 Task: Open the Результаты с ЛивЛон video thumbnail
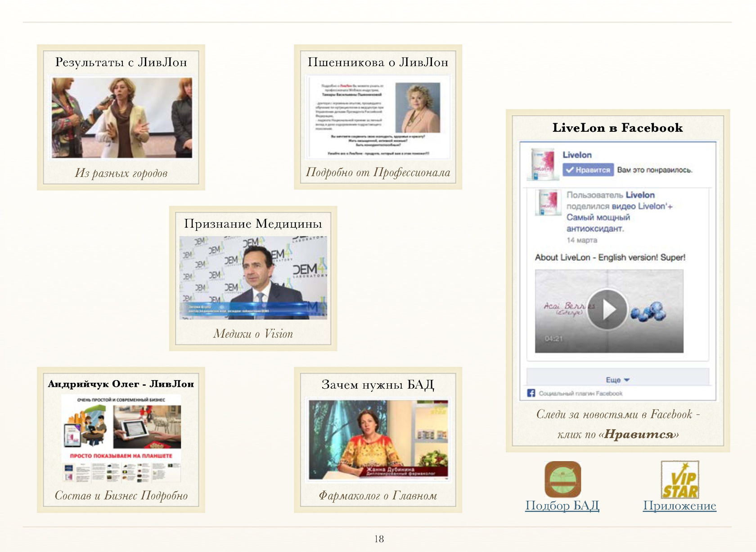(x=122, y=118)
